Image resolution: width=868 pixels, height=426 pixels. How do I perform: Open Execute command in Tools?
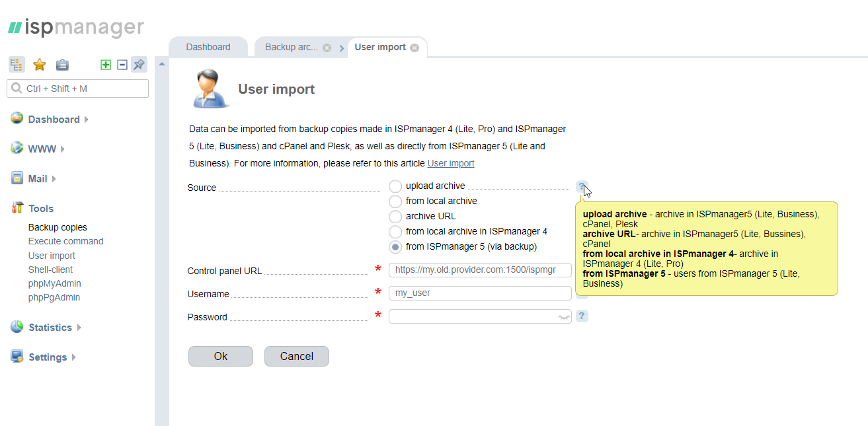click(65, 241)
